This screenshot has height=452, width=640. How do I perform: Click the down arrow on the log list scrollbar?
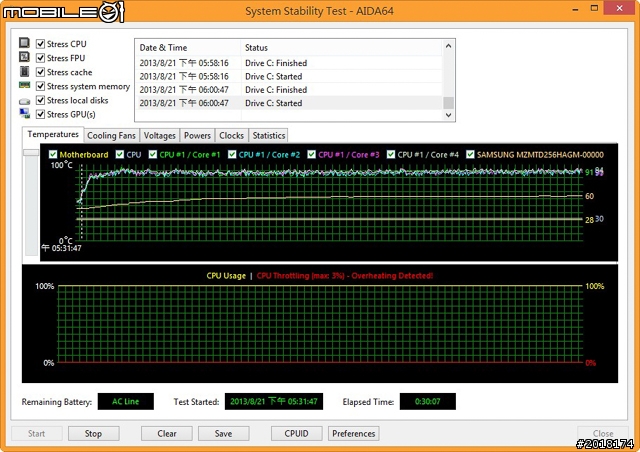click(x=449, y=115)
